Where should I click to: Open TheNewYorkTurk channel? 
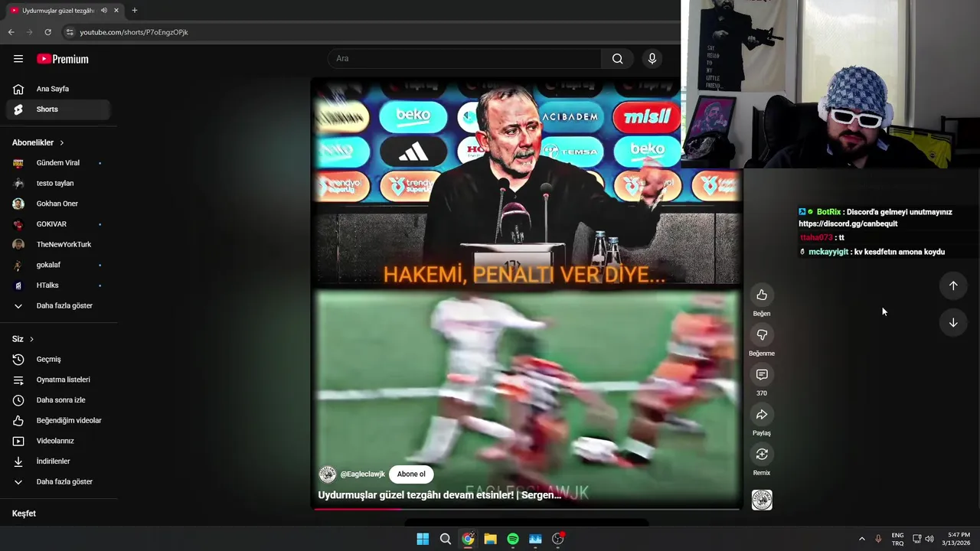tap(58, 244)
